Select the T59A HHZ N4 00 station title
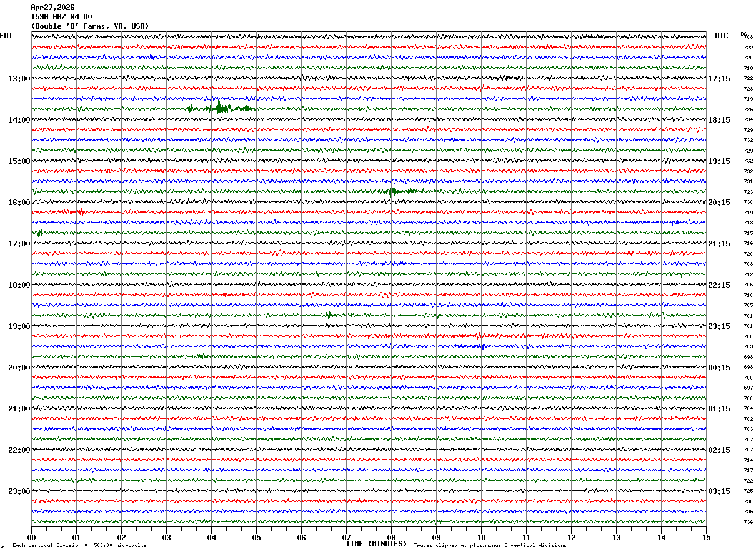Image resolution: width=756 pixels, height=554 pixels. tap(61, 17)
